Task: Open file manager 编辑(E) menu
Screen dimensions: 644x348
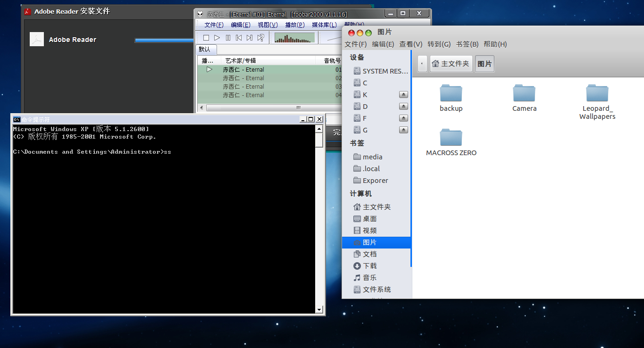Action: (383, 44)
